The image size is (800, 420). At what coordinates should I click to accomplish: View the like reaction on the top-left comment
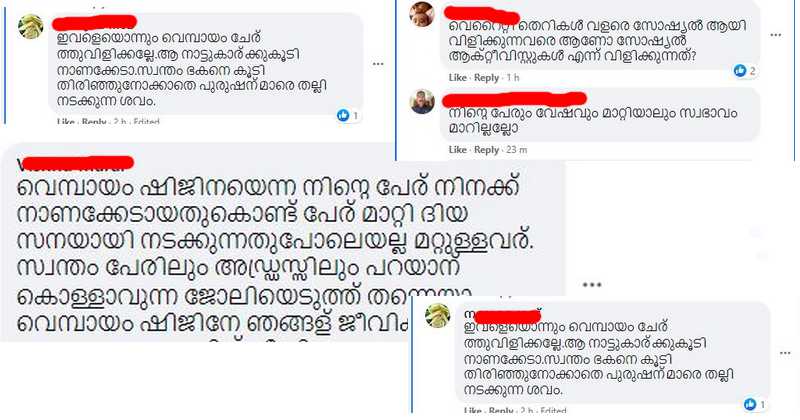point(348,116)
